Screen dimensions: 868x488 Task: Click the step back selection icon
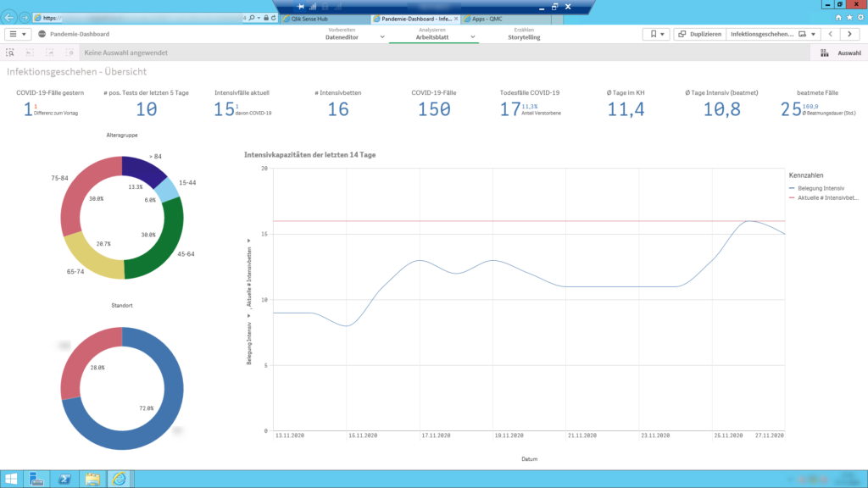[x=30, y=53]
